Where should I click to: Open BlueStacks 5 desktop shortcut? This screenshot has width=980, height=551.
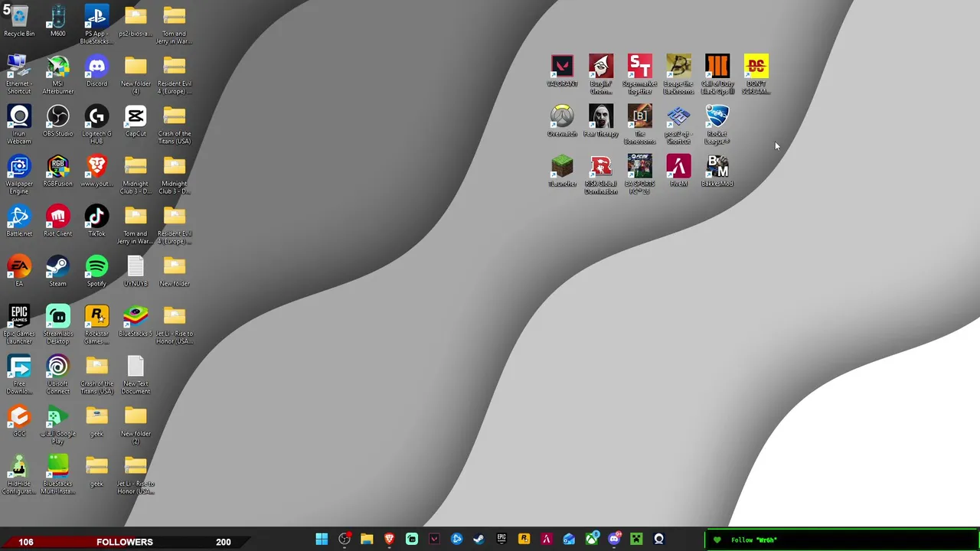[x=136, y=321]
